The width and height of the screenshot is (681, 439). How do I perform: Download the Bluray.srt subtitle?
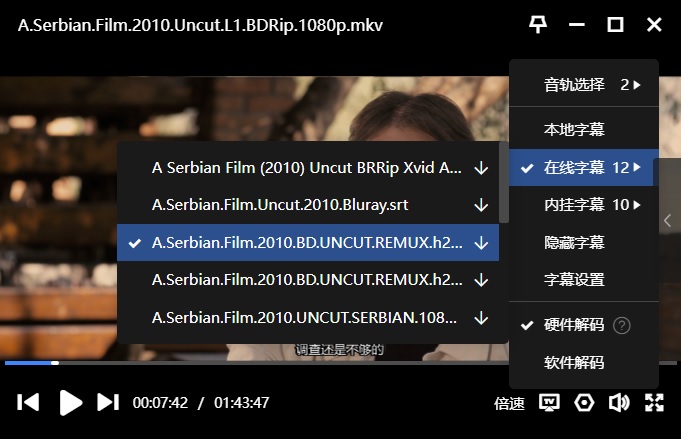481,205
